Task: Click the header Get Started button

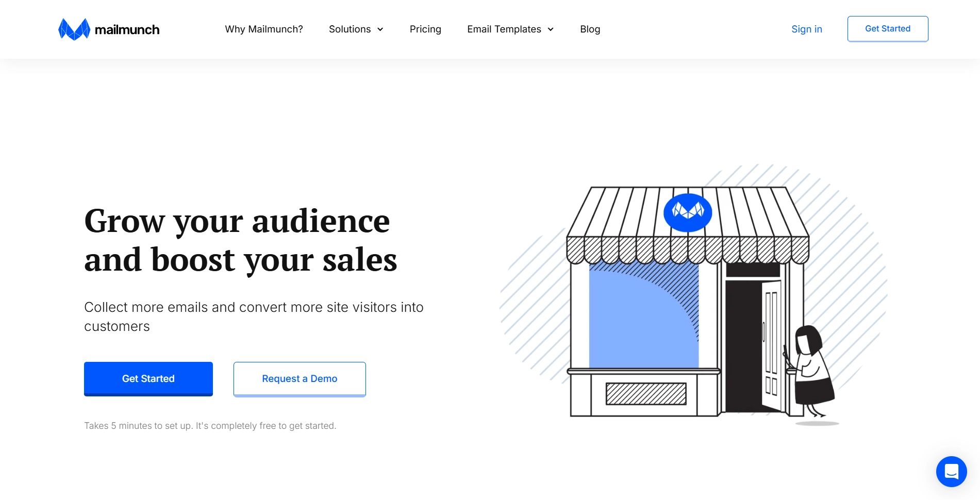Action: 888,29
